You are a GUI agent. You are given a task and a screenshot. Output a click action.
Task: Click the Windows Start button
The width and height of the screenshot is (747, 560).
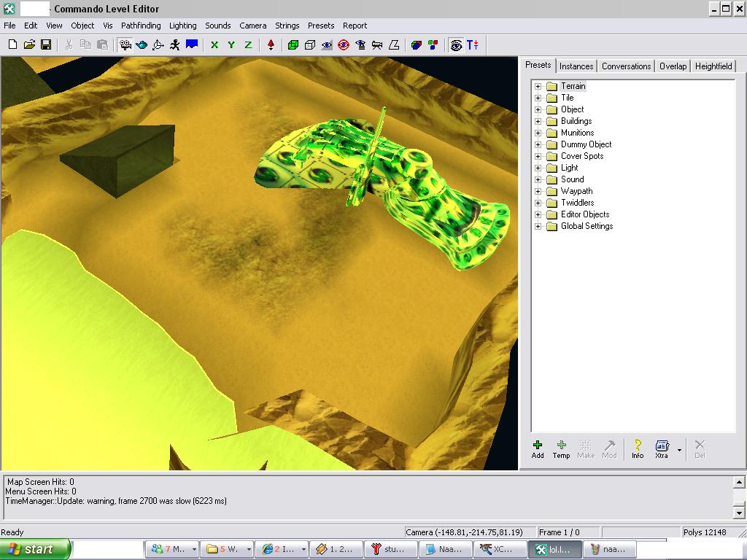click(x=35, y=549)
